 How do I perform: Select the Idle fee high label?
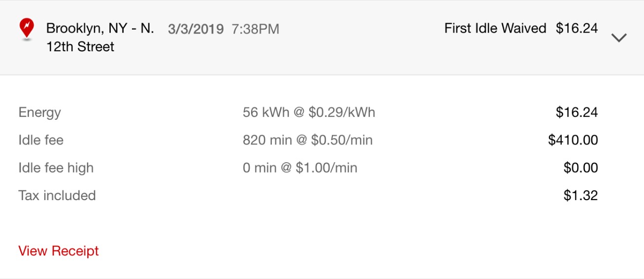[x=56, y=168]
